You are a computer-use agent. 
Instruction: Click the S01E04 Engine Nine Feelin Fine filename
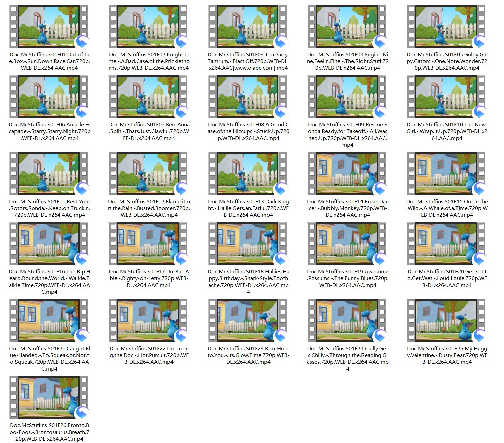348,61
